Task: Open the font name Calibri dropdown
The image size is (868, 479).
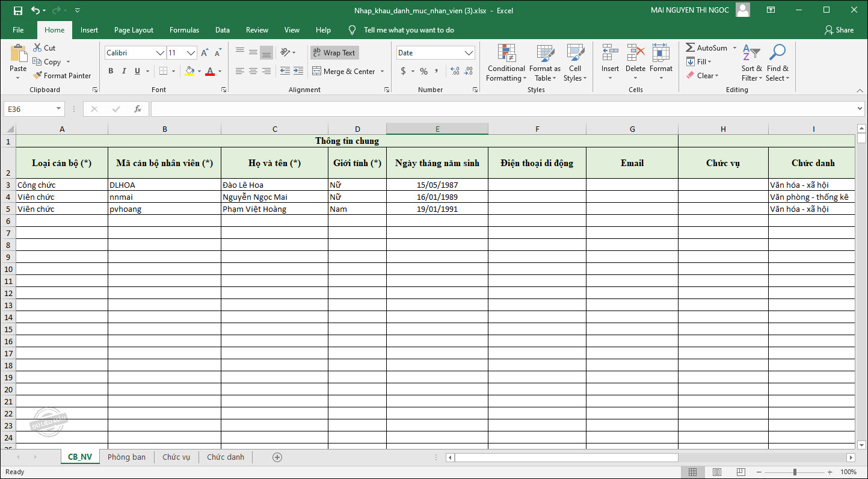Action: click(x=160, y=53)
